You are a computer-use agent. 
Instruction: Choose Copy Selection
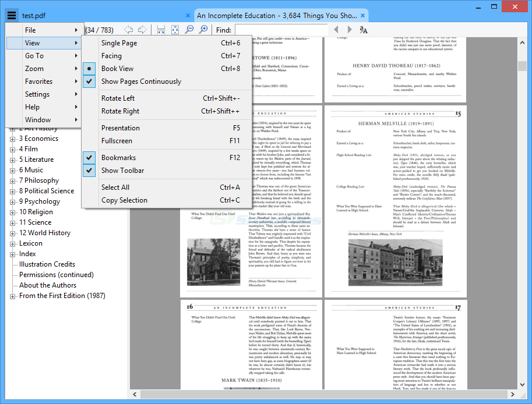167,200
